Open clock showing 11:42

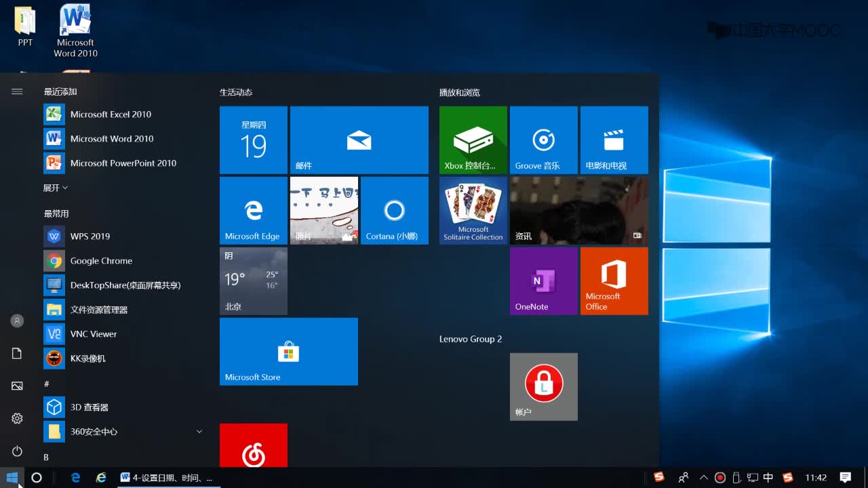[816, 478]
